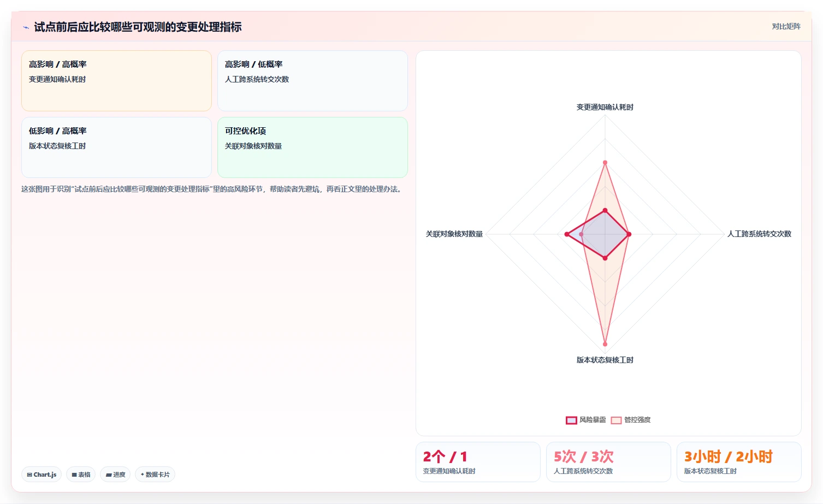
Task: Click the 3小时 / 2小时 stat card
Action: [x=739, y=462]
